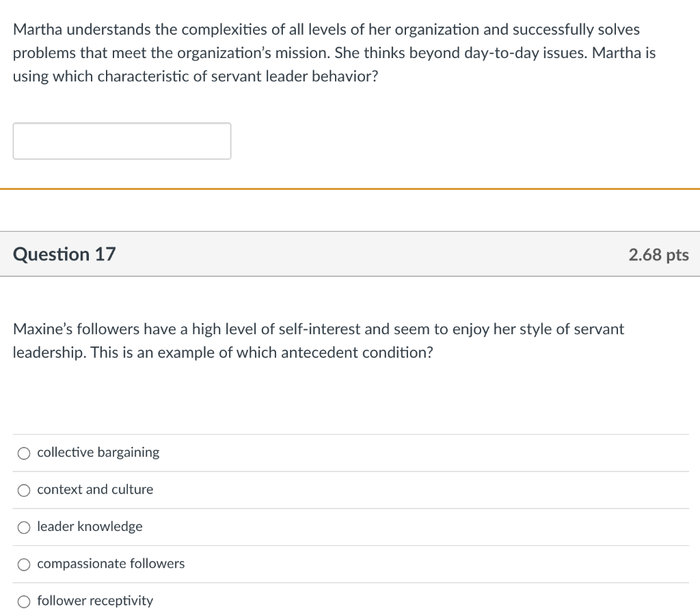Select the collective bargaining radio button
The width and height of the screenshot is (700, 613).
point(25,453)
